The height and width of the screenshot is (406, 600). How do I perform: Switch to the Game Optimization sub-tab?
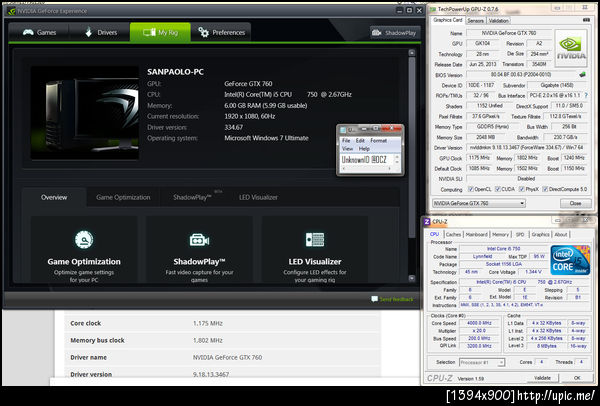pyautogui.click(x=123, y=197)
